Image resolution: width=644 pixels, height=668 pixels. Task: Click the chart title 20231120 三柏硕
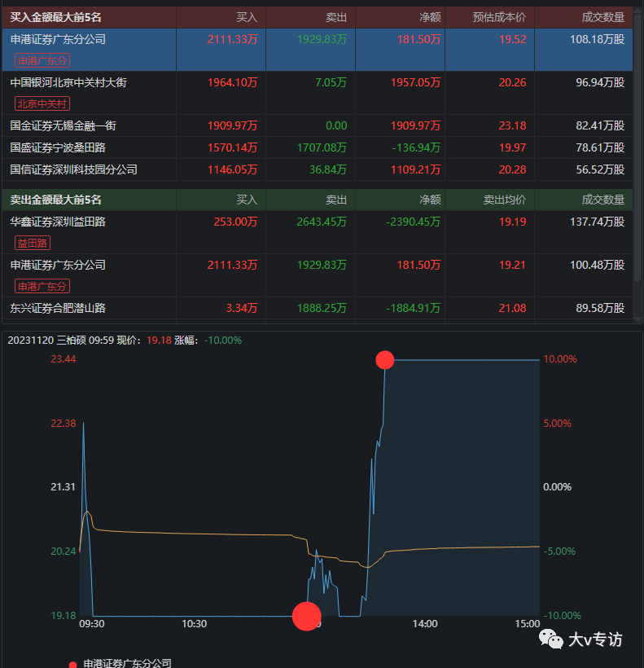47,341
